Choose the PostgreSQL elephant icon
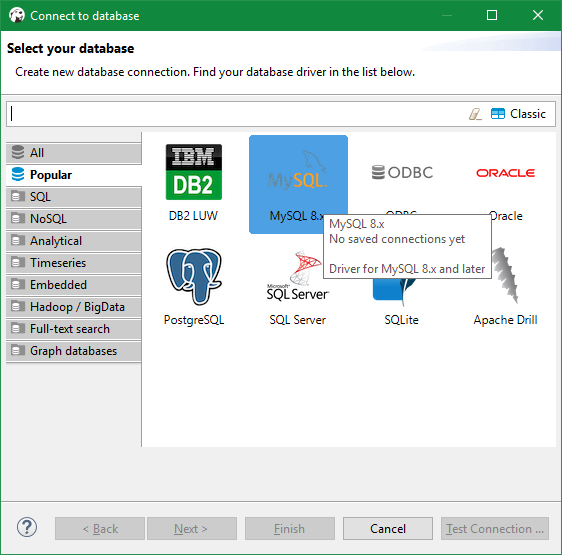Screen dimensions: 562x555 (x=194, y=276)
